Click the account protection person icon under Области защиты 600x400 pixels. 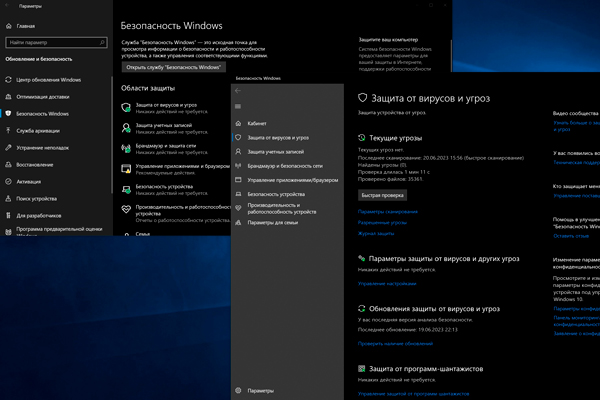point(126,128)
